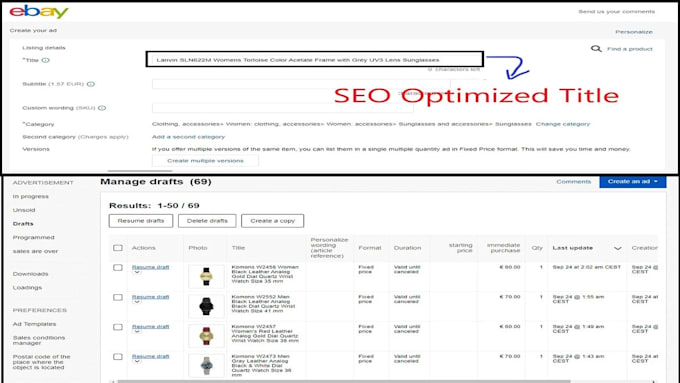Click the info icon next to Title
Screen dimensions: 680x383
(x=46, y=60)
